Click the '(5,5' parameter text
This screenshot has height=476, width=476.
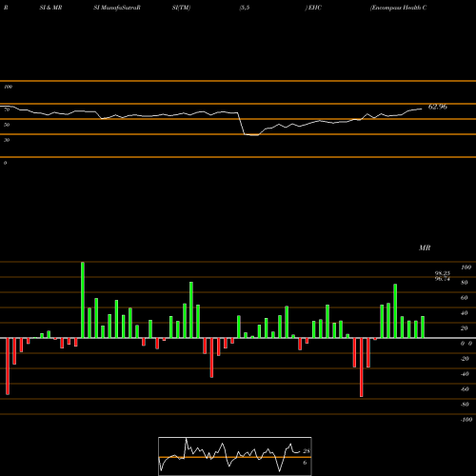(x=245, y=8)
